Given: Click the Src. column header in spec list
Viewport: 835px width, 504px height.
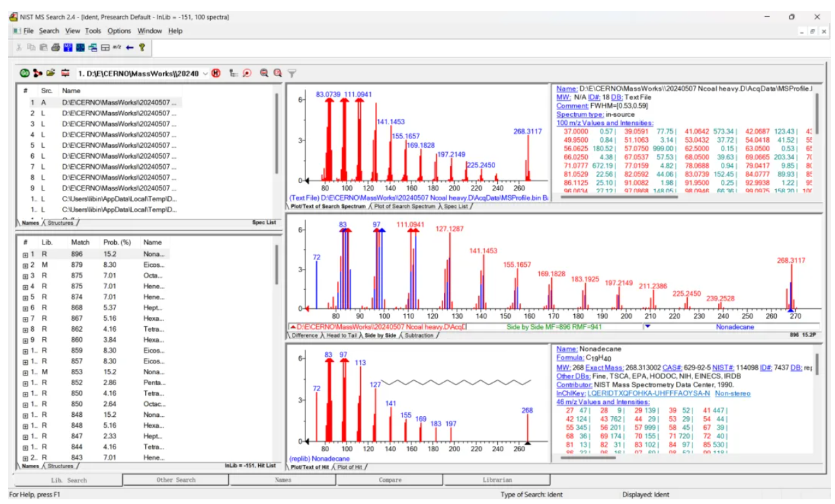Looking at the screenshot, I should (47, 90).
